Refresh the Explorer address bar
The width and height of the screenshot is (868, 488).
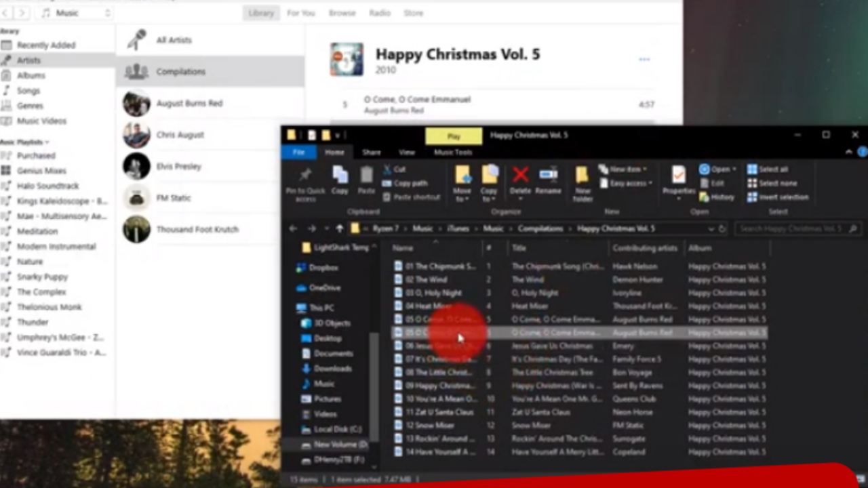tap(722, 228)
